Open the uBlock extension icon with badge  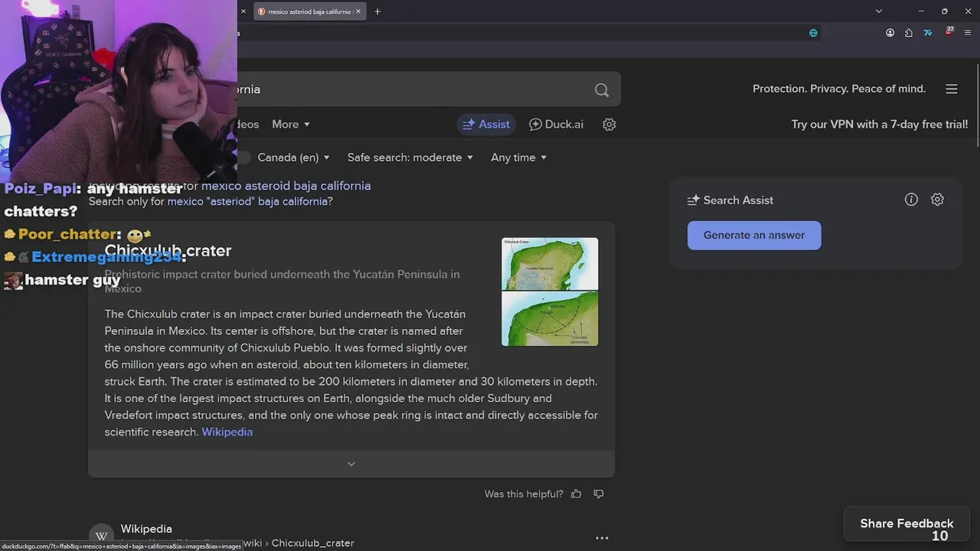point(949,32)
